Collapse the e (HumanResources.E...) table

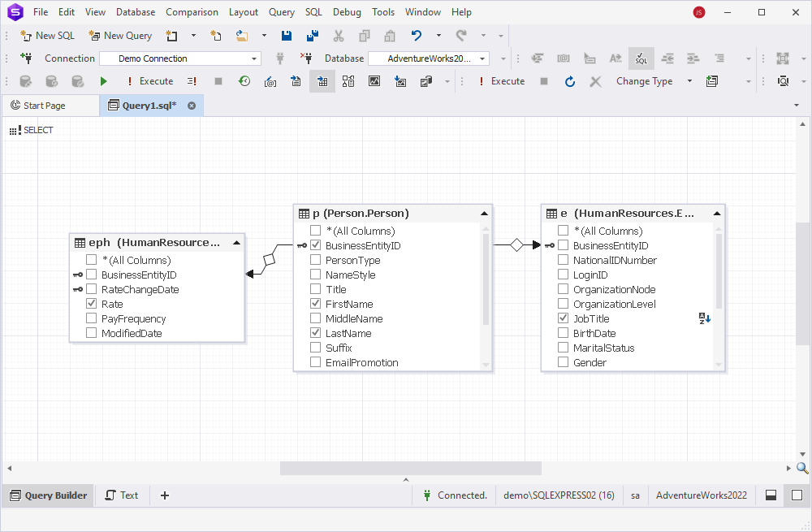coord(717,214)
